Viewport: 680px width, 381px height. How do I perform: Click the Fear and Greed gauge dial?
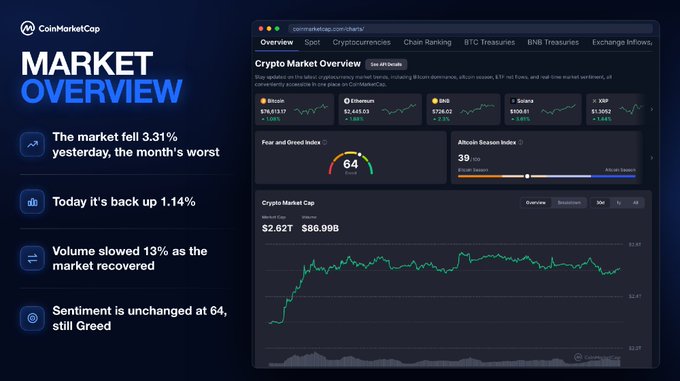click(351, 163)
